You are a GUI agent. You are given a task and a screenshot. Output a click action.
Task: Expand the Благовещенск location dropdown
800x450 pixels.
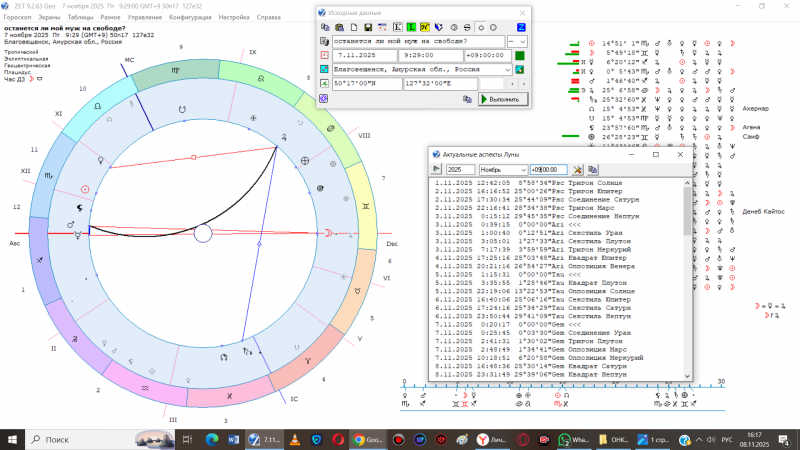coord(508,70)
